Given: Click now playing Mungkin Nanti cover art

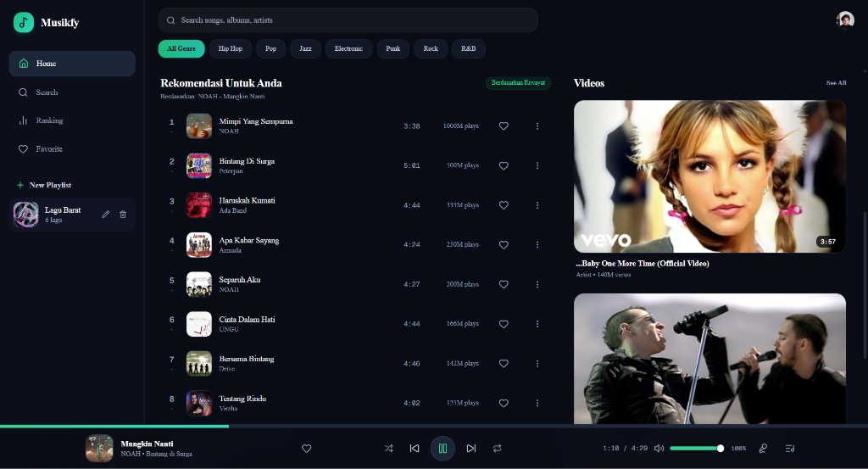Looking at the screenshot, I should pos(99,449).
